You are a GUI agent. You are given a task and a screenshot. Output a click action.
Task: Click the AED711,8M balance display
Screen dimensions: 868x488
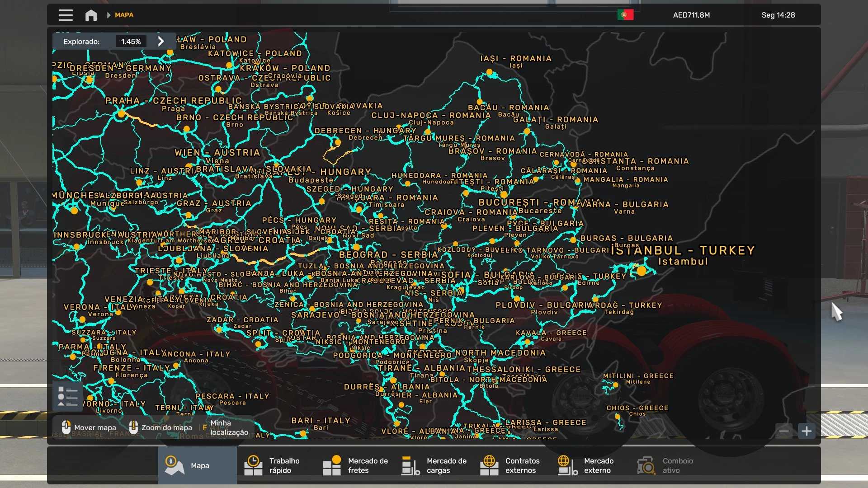coord(691,15)
